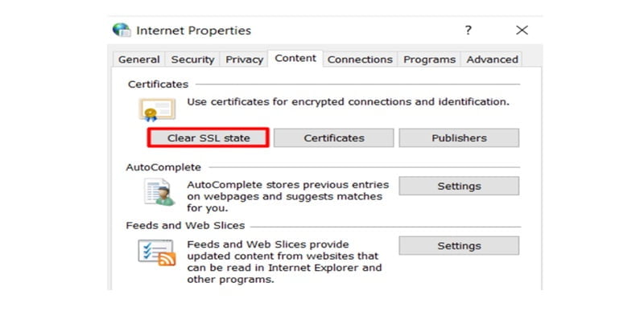Go to the Privacy tab
Viewport: 644px width, 332px height.
point(245,59)
